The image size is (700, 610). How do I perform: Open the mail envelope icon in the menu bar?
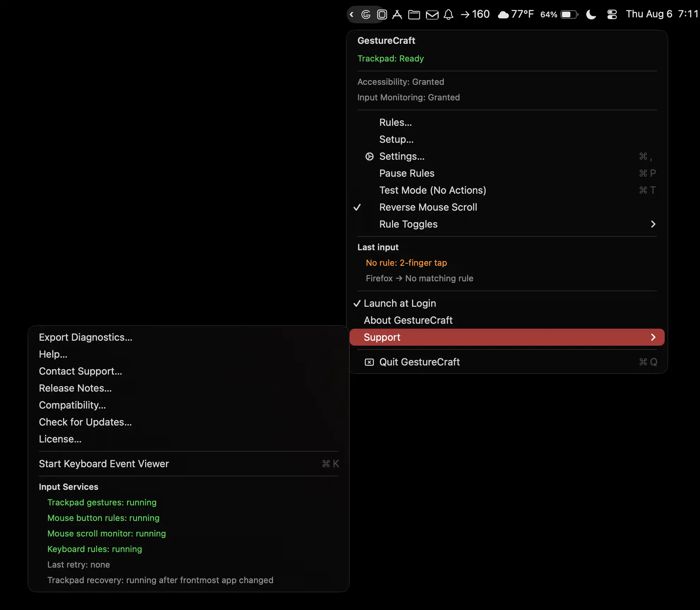tap(432, 14)
